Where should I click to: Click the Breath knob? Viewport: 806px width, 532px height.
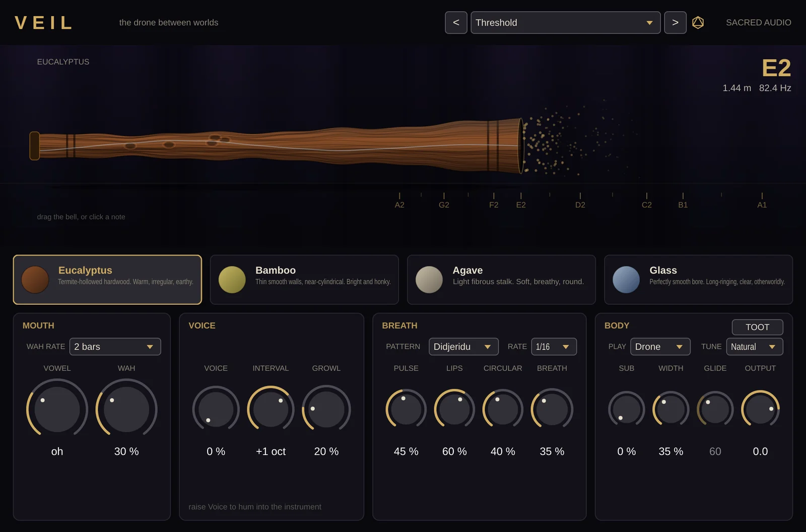click(552, 410)
